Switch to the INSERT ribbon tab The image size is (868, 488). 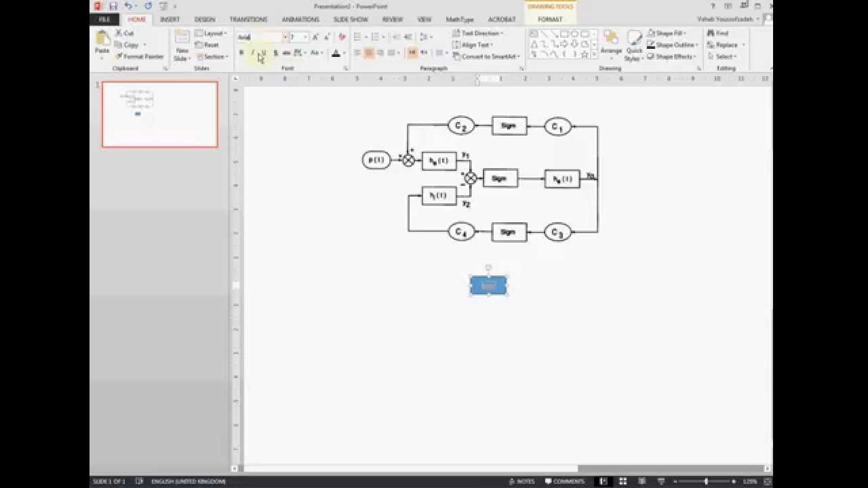170,20
